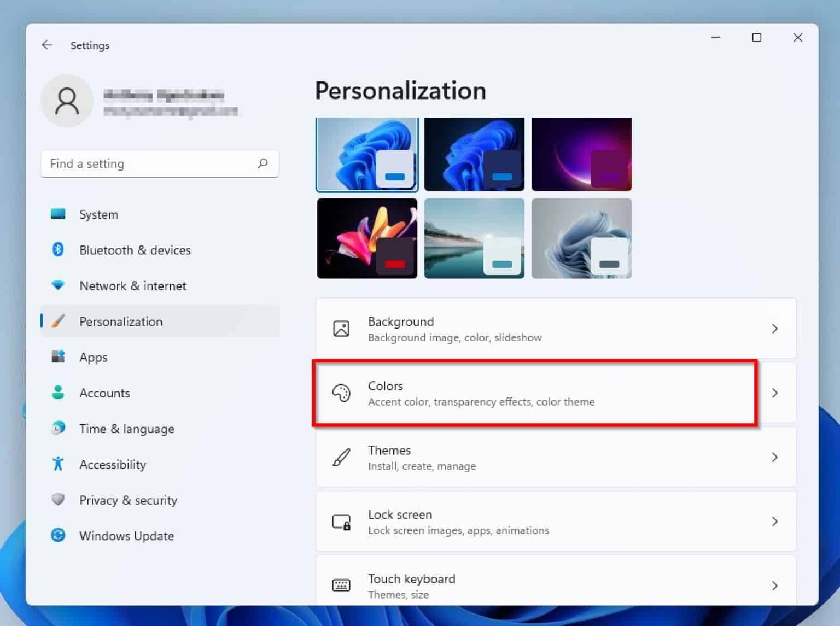Open System in the sidebar
840x626 pixels.
point(160,214)
